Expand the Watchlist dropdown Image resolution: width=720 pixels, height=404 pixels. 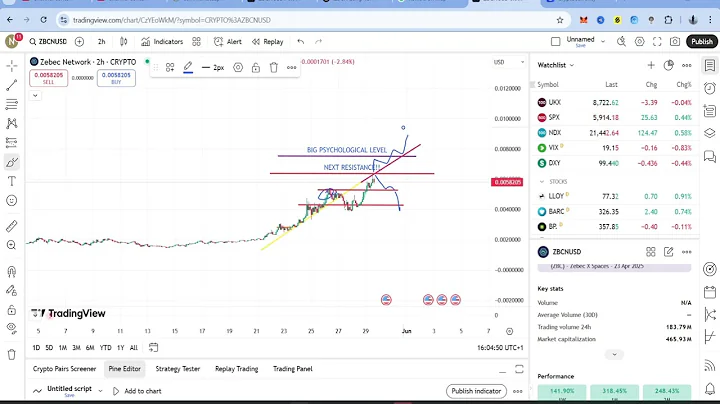556,65
